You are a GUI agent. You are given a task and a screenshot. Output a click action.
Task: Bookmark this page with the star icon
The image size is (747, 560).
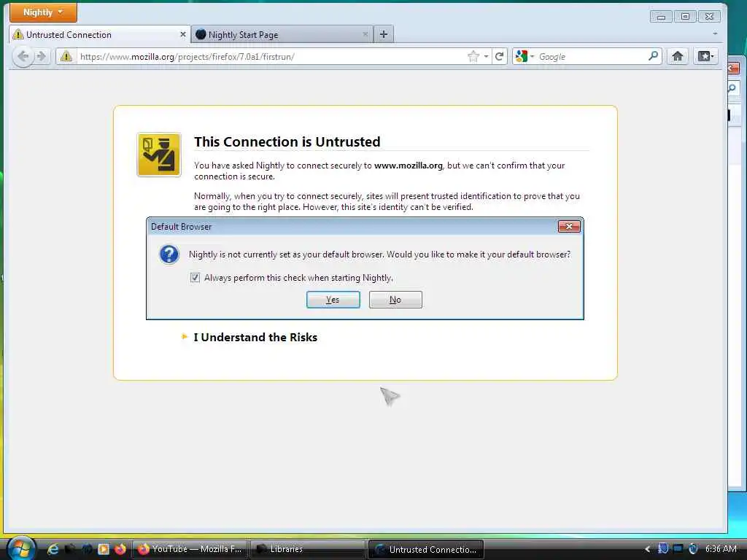click(x=473, y=57)
